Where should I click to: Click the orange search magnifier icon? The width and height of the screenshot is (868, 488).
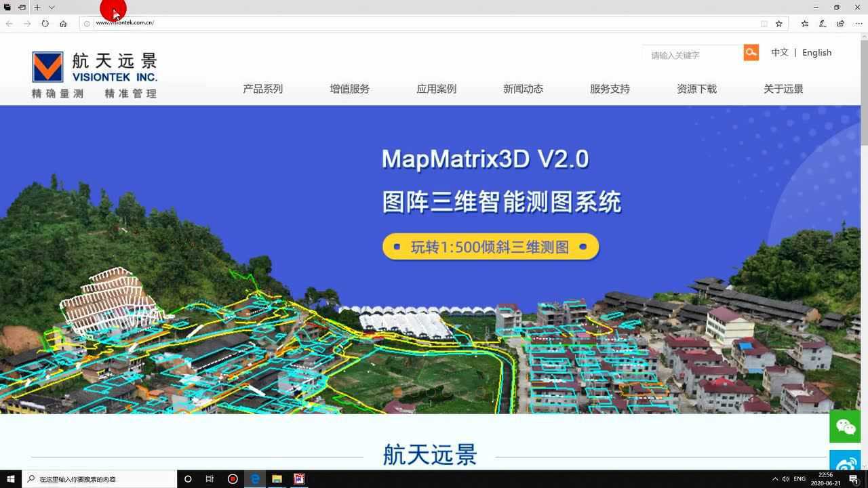[x=751, y=52]
